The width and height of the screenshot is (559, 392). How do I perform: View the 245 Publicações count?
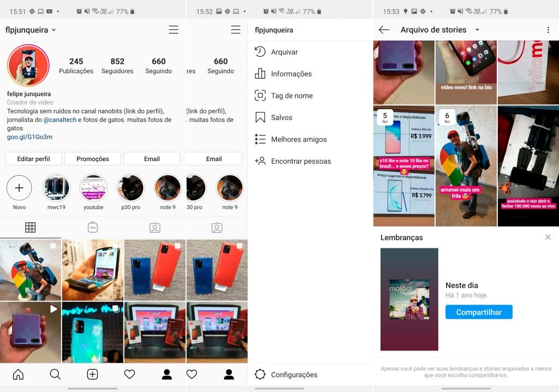[76, 66]
